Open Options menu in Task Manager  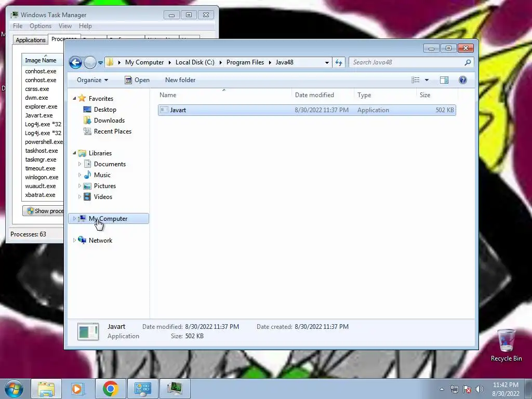click(41, 26)
